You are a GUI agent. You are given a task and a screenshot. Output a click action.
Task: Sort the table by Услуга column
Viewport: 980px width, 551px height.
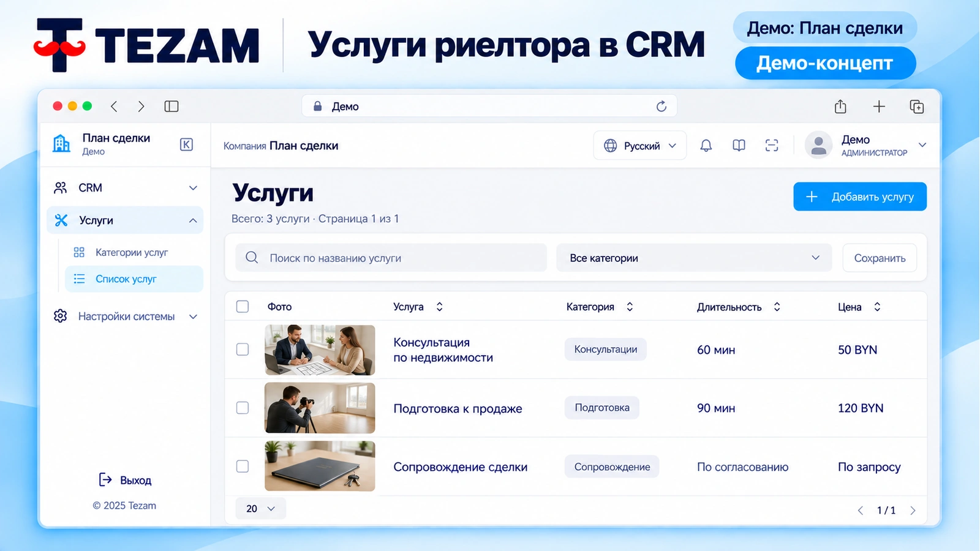(x=439, y=307)
